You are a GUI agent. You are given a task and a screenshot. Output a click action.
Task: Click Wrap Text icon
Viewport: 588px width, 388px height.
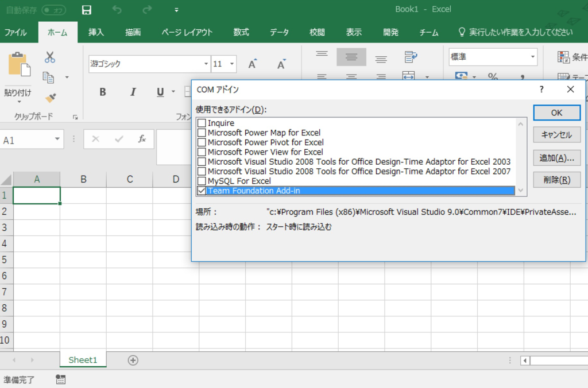click(411, 57)
